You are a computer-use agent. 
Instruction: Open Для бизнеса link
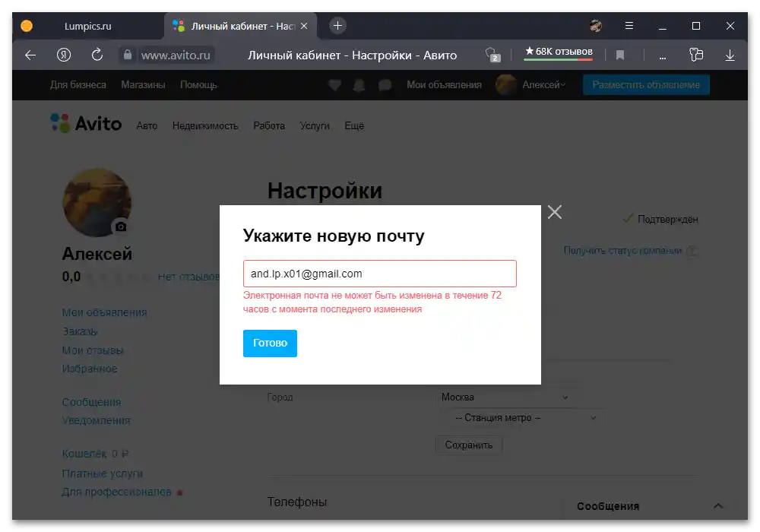pos(78,85)
